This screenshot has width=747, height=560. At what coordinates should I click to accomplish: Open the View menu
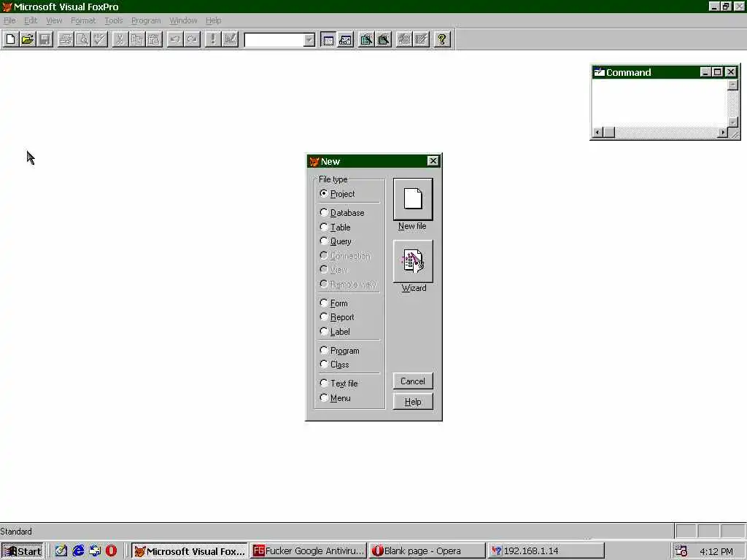(x=54, y=20)
